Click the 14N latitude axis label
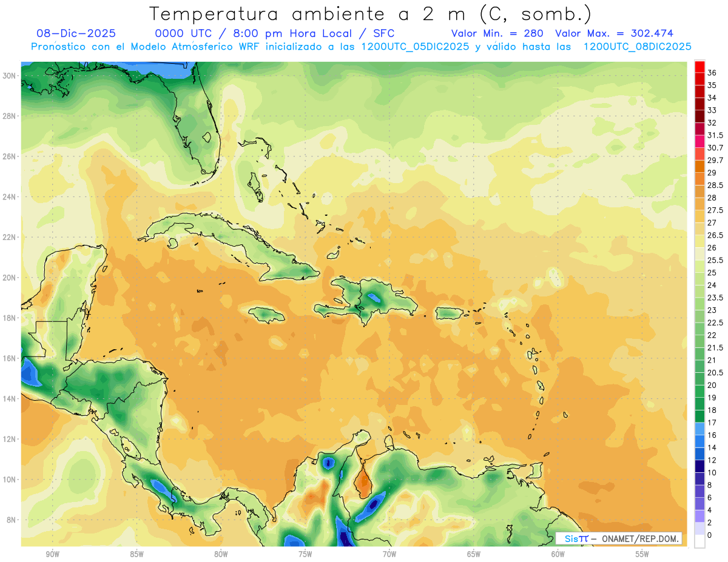 click(x=10, y=398)
